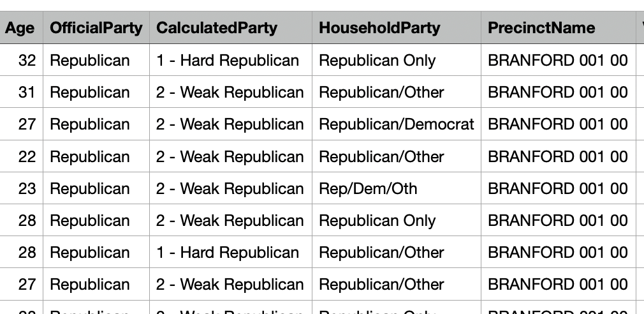The width and height of the screenshot is (644, 314).
Task: Click the OfficialParty column header
Action: coord(96,28)
